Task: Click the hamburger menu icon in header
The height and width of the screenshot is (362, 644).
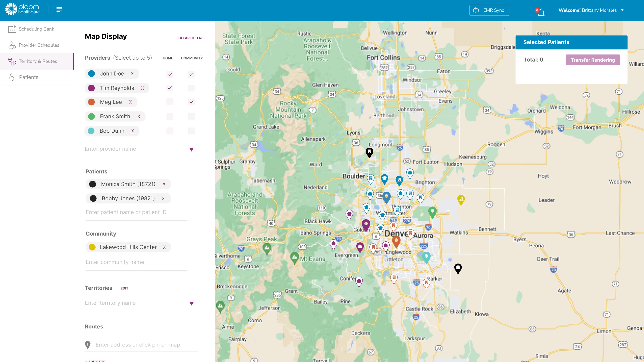Action: (59, 10)
